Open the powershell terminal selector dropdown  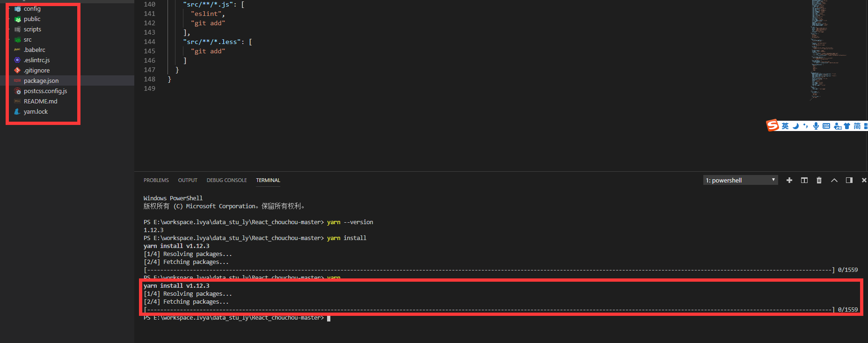740,180
